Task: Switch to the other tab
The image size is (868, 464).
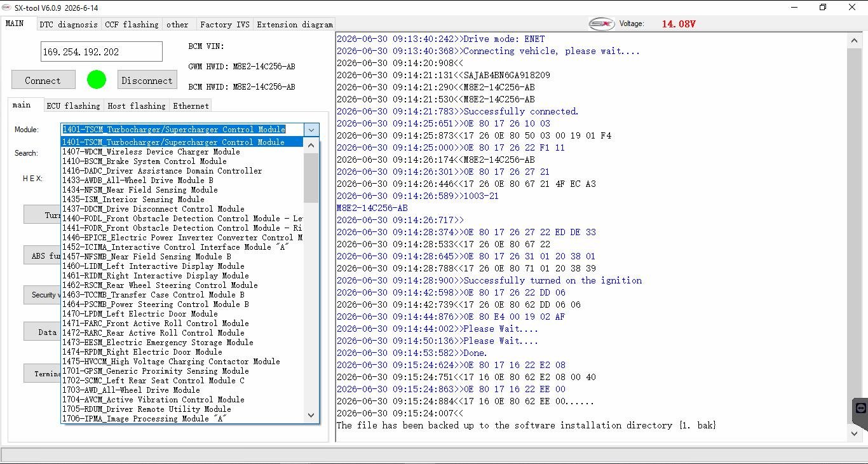Action: pos(177,24)
